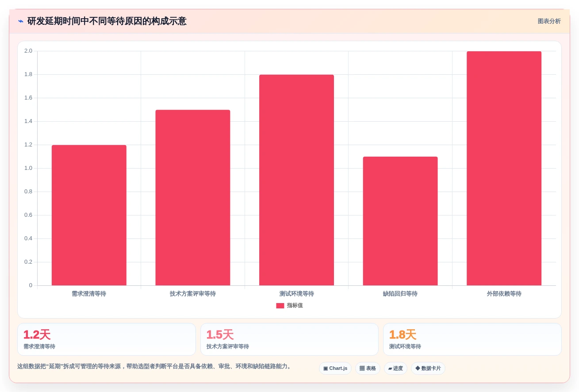
Task: Toggle the 指标值 legend color swatch
Action: pyautogui.click(x=280, y=306)
